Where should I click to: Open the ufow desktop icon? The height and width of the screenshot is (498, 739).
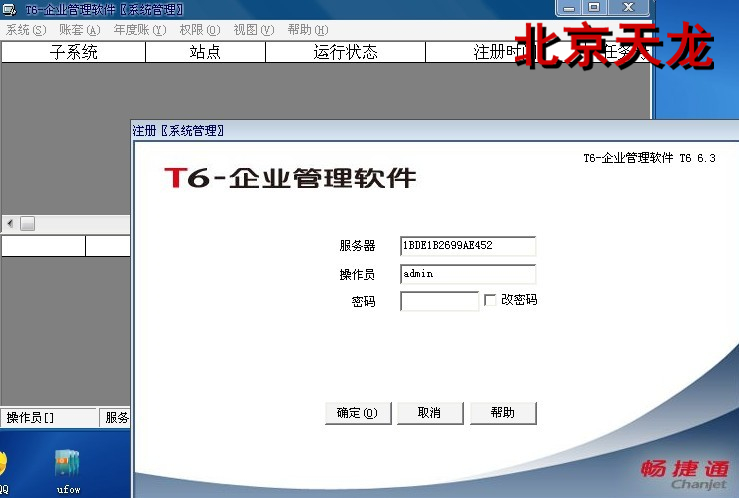[x=68, y=471]
